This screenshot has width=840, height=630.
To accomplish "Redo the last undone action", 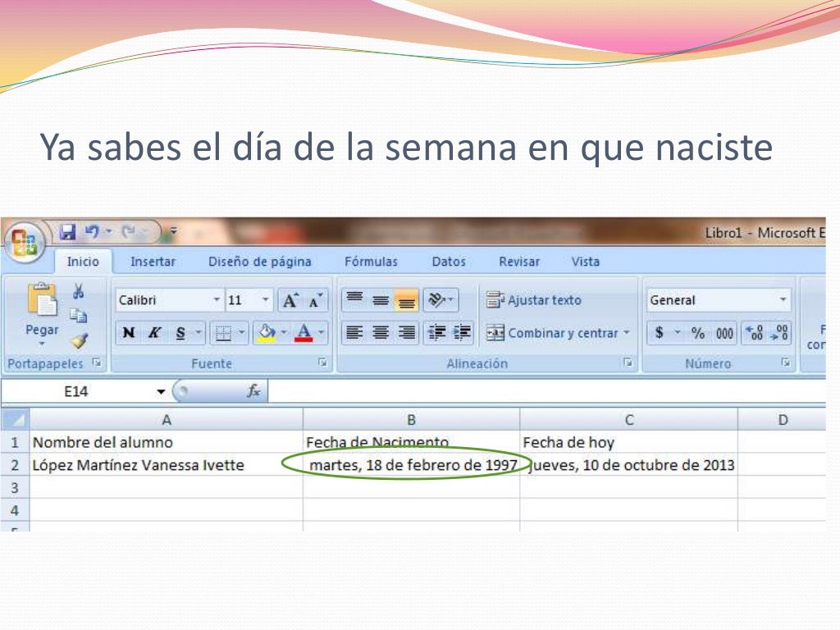I will (128, 232).
